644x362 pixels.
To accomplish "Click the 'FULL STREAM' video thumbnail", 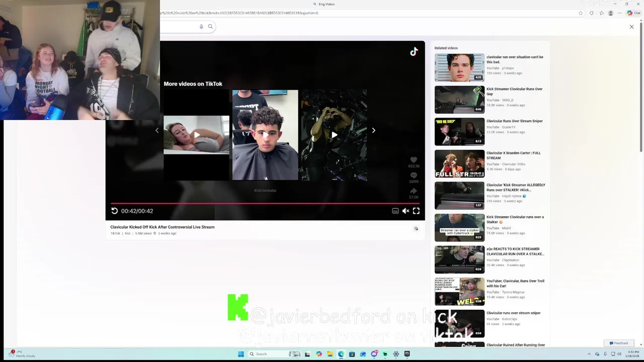I will 459,164.
